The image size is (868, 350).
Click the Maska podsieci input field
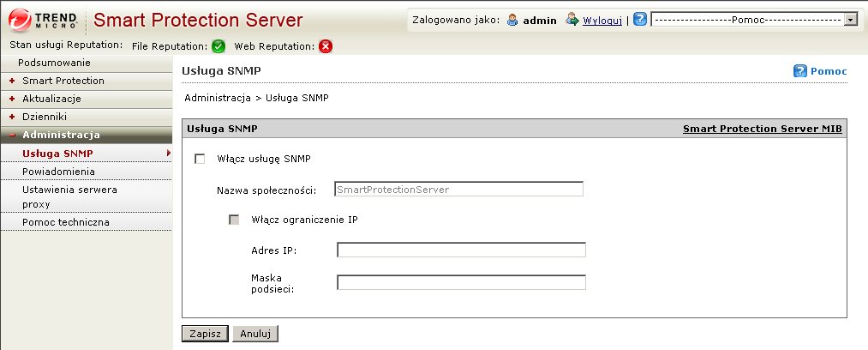(461, 282)
